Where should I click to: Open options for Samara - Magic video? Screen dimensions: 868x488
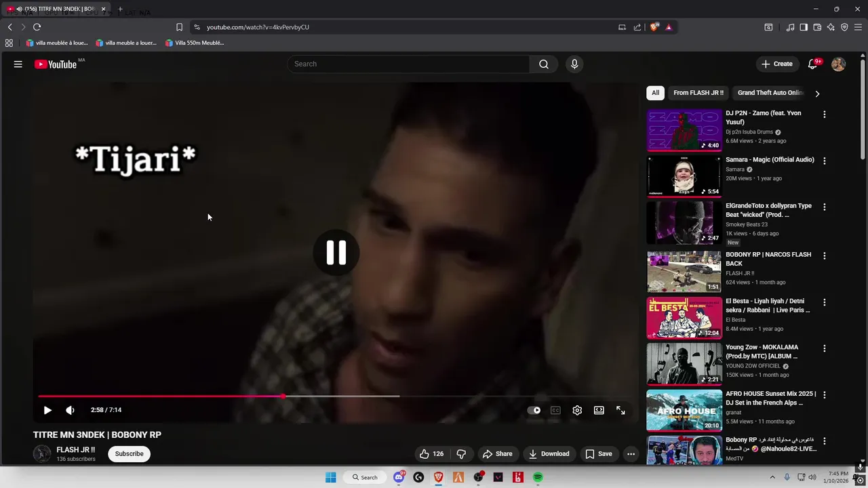[825, 161]
